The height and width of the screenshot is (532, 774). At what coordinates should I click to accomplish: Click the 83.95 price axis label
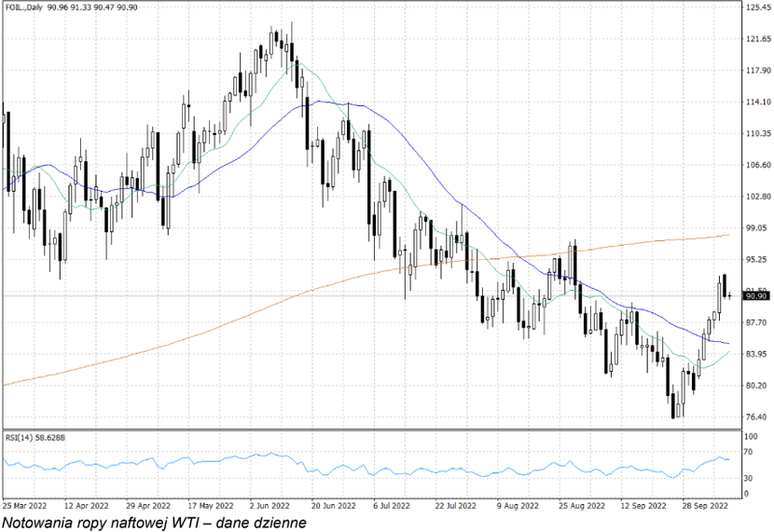757,354
